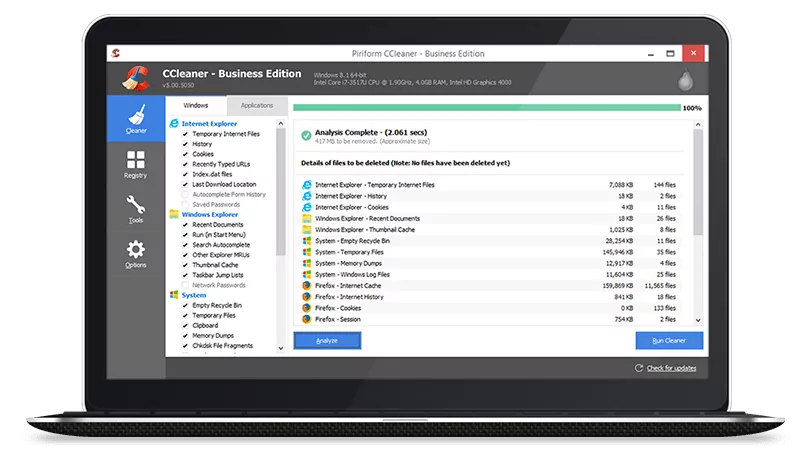Uncheck Temporary Internet Files checkbox
The image size is (800, 450).
[x=185, y=134]
